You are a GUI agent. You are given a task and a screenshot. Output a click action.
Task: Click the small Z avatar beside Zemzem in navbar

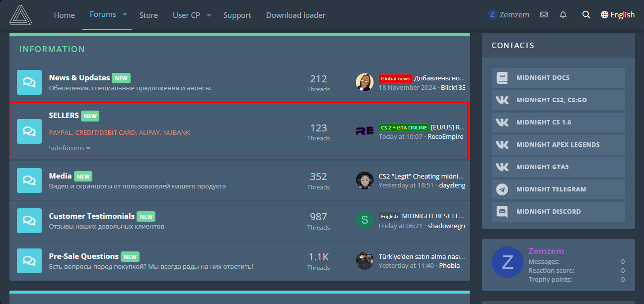point(492,15)
